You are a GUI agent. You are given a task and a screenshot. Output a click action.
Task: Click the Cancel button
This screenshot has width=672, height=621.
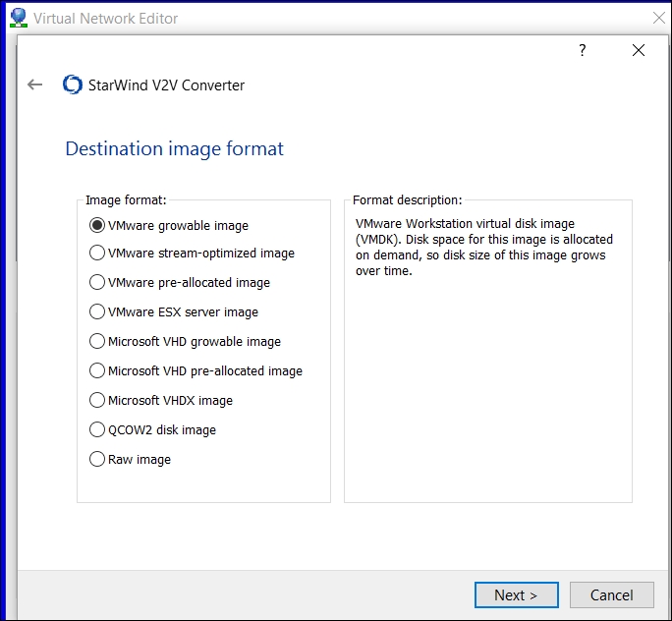(611, 594)
